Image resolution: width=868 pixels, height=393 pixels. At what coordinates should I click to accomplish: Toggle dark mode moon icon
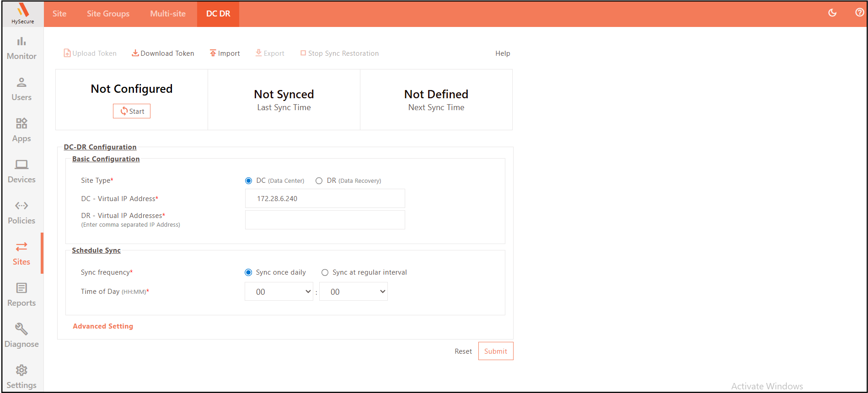[x=832, y=13]
